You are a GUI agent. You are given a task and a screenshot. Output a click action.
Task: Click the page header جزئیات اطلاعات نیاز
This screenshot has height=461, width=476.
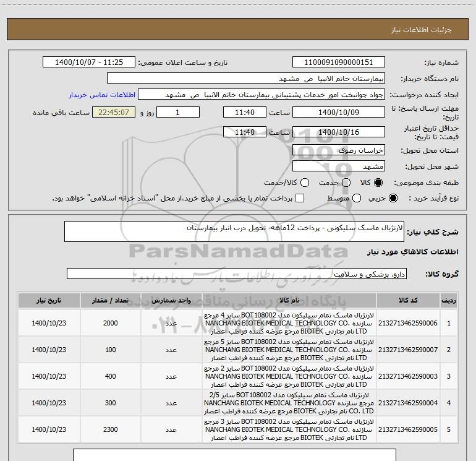(421, 30)
